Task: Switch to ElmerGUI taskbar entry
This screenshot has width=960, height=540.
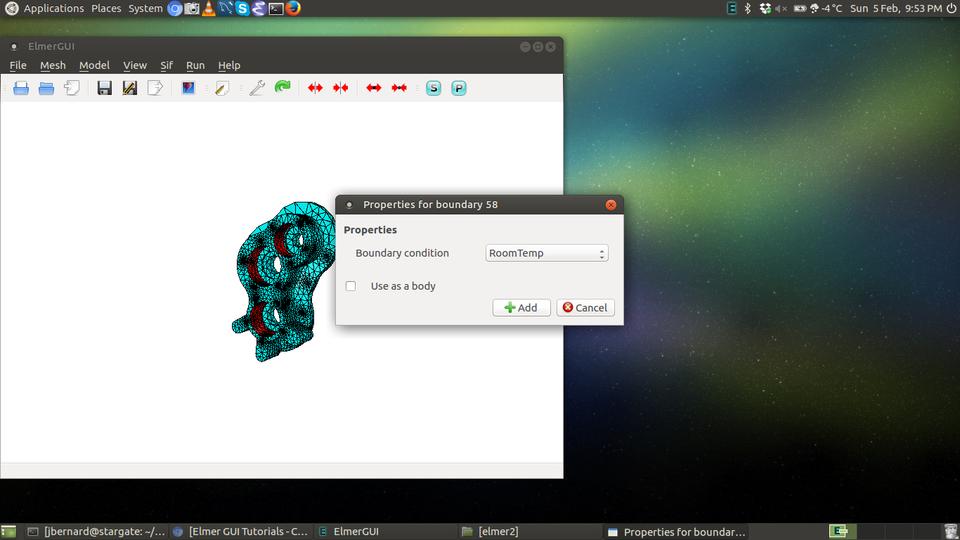Action: [x=384, y=531]
